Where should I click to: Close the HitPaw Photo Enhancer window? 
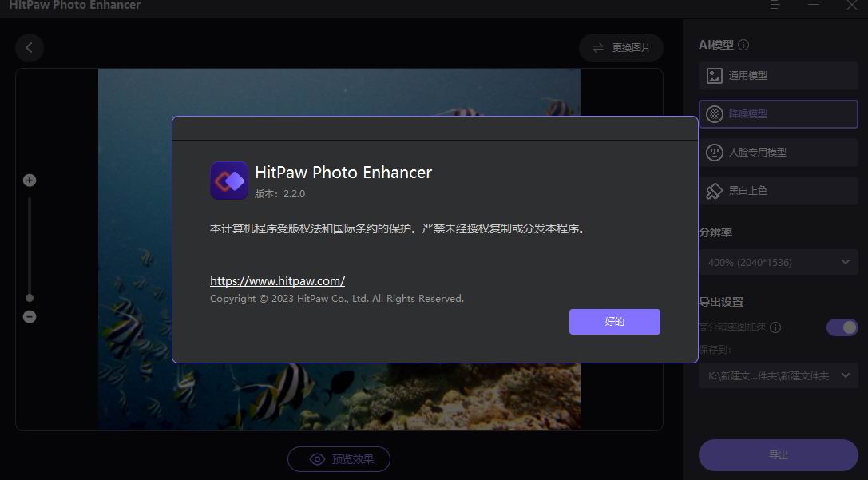coord(852,5)
